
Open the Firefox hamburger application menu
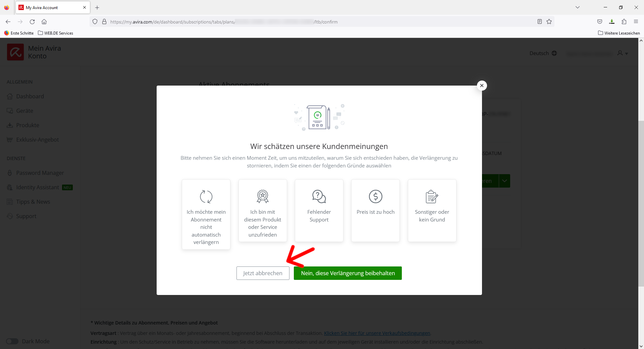click(636, 22)
